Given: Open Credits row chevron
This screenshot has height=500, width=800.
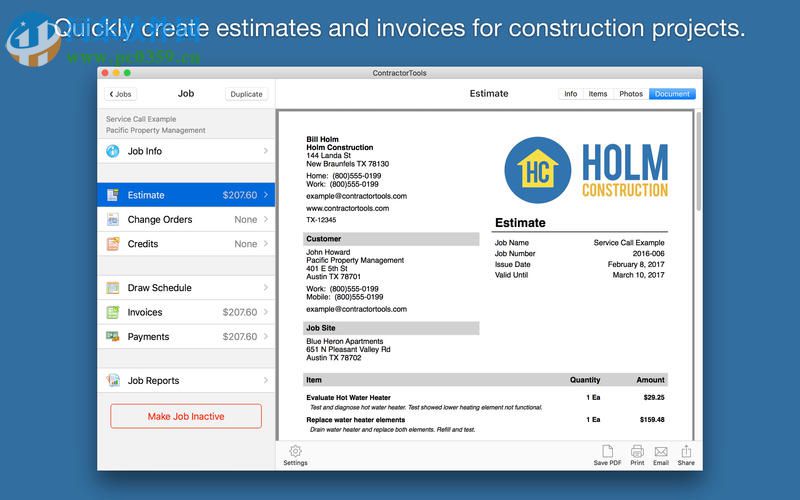Looking at the screenshot, I should coord(266,244).
